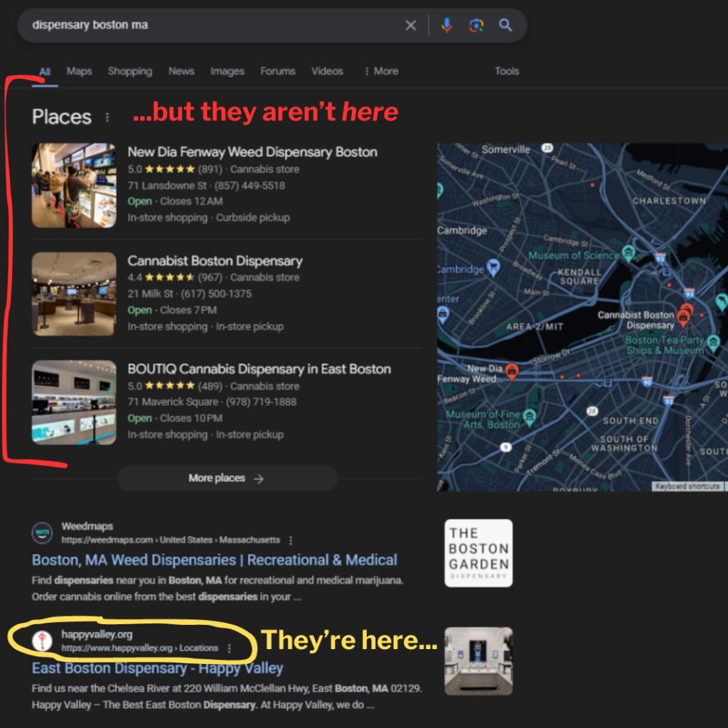Click the Boston Tea Party Ships map marker
Screen dimensions: 728x728
(x=713, y=343)
